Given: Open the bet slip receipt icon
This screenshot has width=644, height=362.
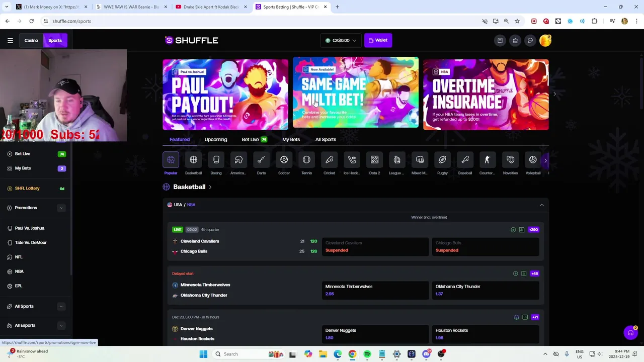Looking at the screenshot, I should point(500,40).
